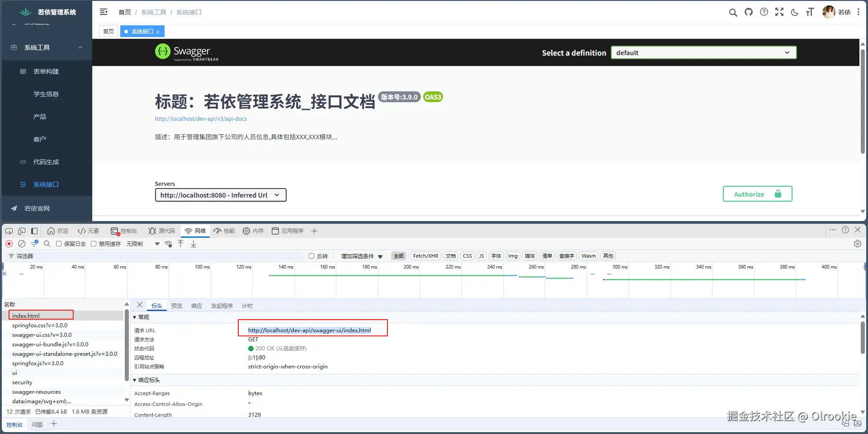Import HAR file with up-arrow icon
The height and width of the screenshot is (434, 868).
[x=181, y=244]
